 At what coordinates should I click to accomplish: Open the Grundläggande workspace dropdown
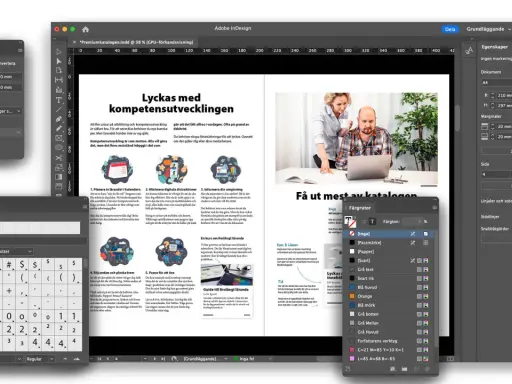488,29
